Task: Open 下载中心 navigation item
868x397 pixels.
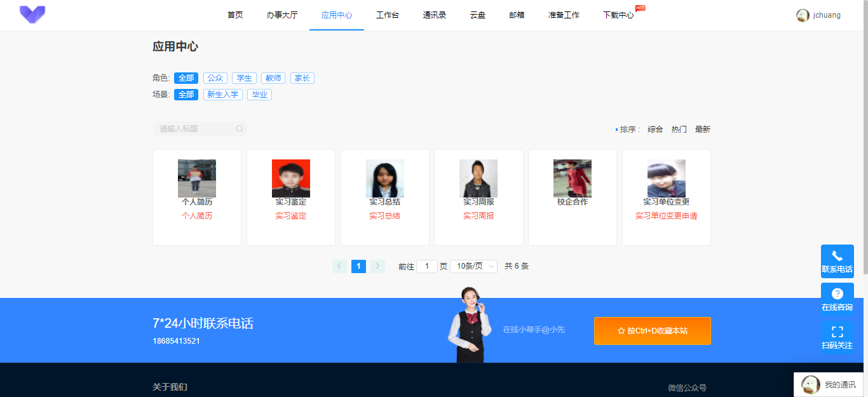Action: click(x=618, y=15)
